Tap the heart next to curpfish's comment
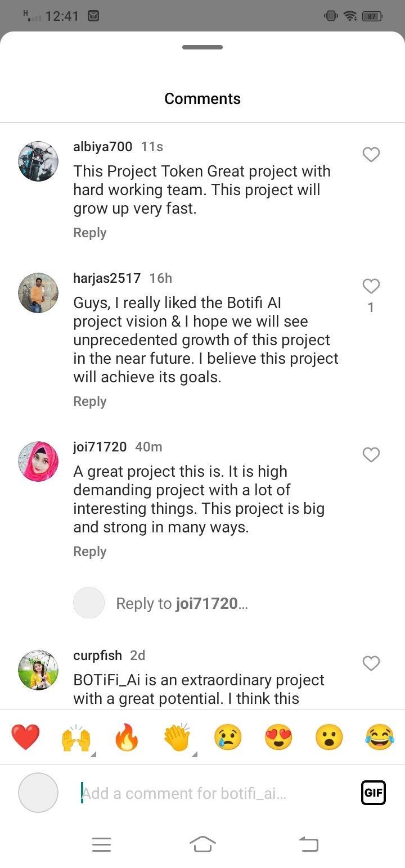Screen dimensions: 405x868 click(371, 663)
